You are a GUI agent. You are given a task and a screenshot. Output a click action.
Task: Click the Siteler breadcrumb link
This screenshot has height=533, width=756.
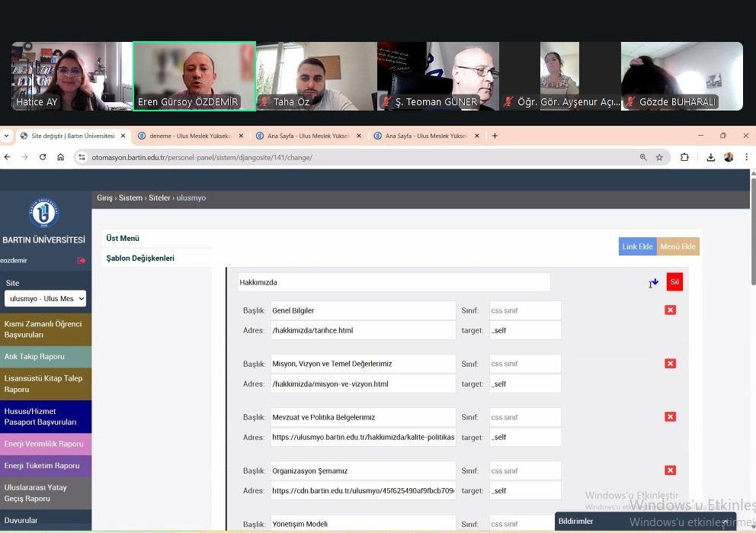(159, 198)
